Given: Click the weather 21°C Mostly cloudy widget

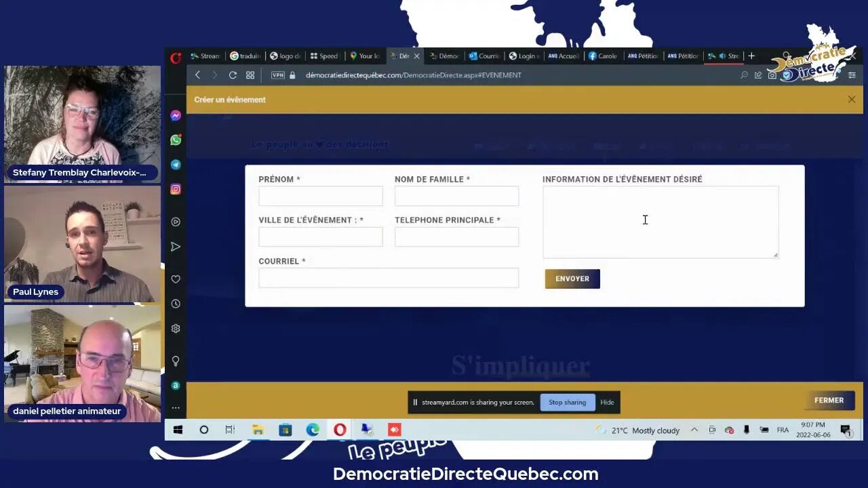Looking at the screenshot, I should pos(637,430).
